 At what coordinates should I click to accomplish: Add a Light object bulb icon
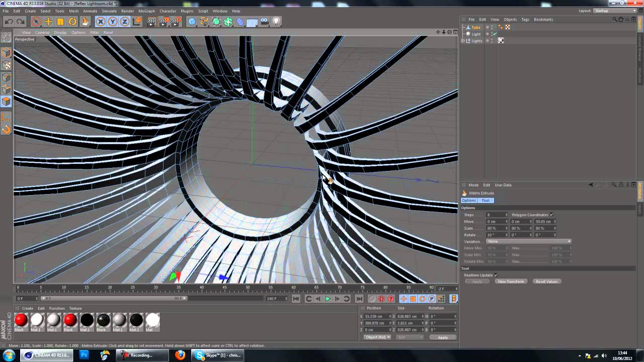(276, 22)
